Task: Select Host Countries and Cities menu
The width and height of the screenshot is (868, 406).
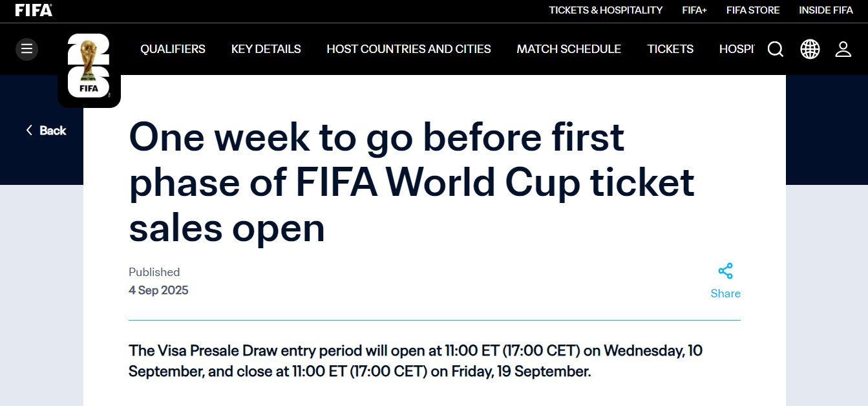Action: tap(408, 49)
